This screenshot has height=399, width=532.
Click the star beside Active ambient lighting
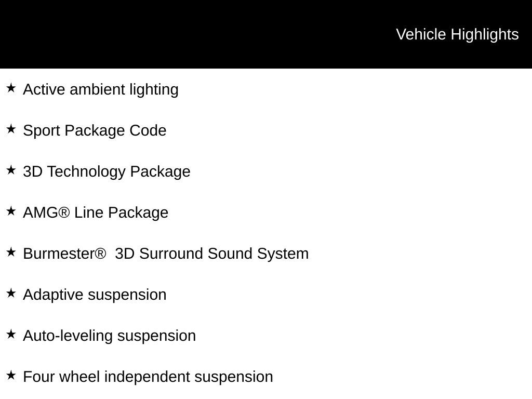pyautogui.click(x=11, y=88)
